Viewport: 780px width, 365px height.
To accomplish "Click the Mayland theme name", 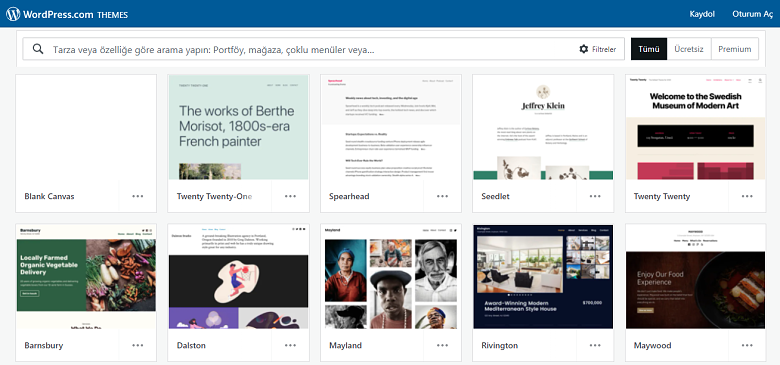I will coord(345,345).
